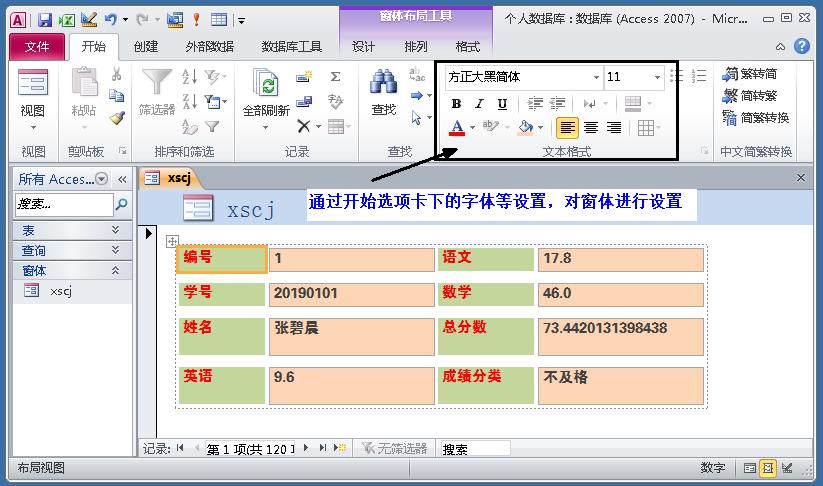Expand the 表 (Tables) navigation group
The width and height of the screenshot is (823, 486).
115,230
